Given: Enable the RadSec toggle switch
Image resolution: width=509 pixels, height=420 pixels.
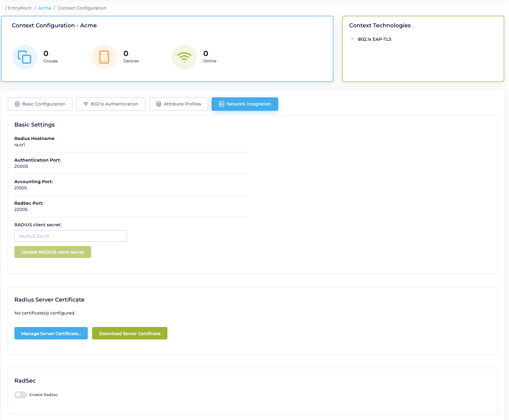Looking at the screenshot, I should [x=21, y=395].
